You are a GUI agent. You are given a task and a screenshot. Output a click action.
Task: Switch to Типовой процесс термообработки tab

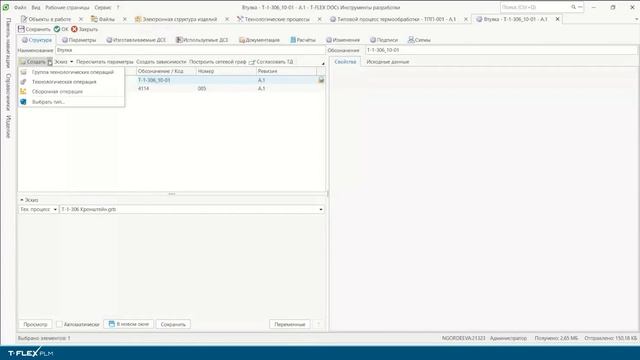click(x=393, y=19)
